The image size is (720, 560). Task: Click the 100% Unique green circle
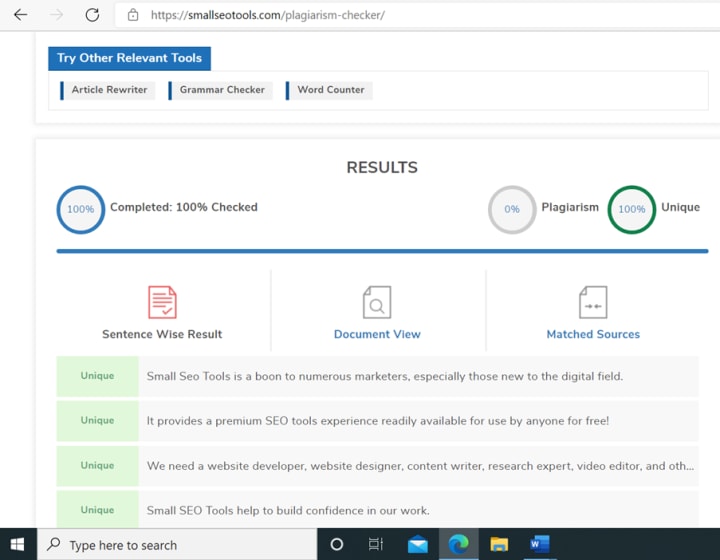click(x=632, y=210)
